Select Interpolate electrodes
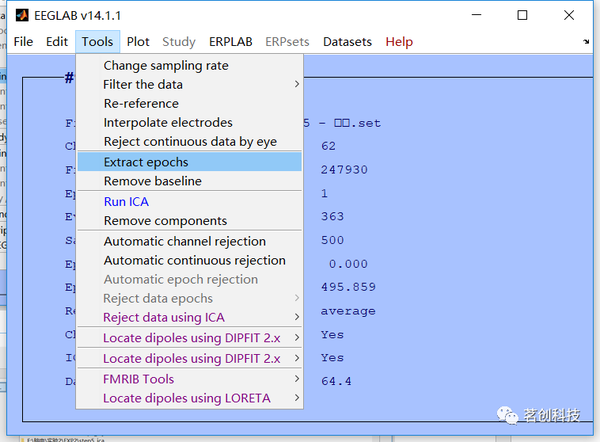This screenshot has width=600, height=442. 168,123
